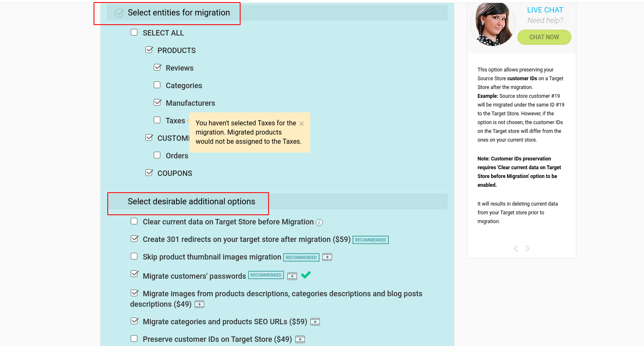Click the LIVE CHAT heading link
The height and width of the screenshot is (346, 644).
point(545,10)
